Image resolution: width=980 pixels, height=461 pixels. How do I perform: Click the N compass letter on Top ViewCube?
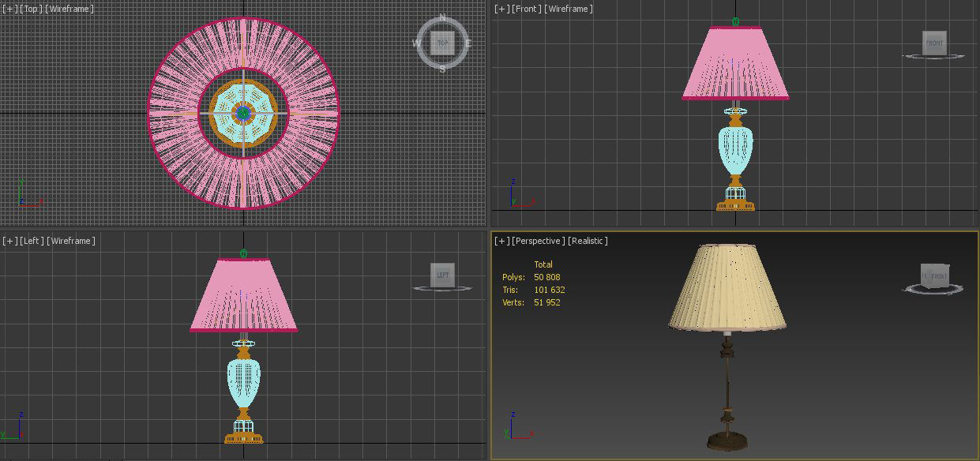pyautogui.click(x=442, y=17)
